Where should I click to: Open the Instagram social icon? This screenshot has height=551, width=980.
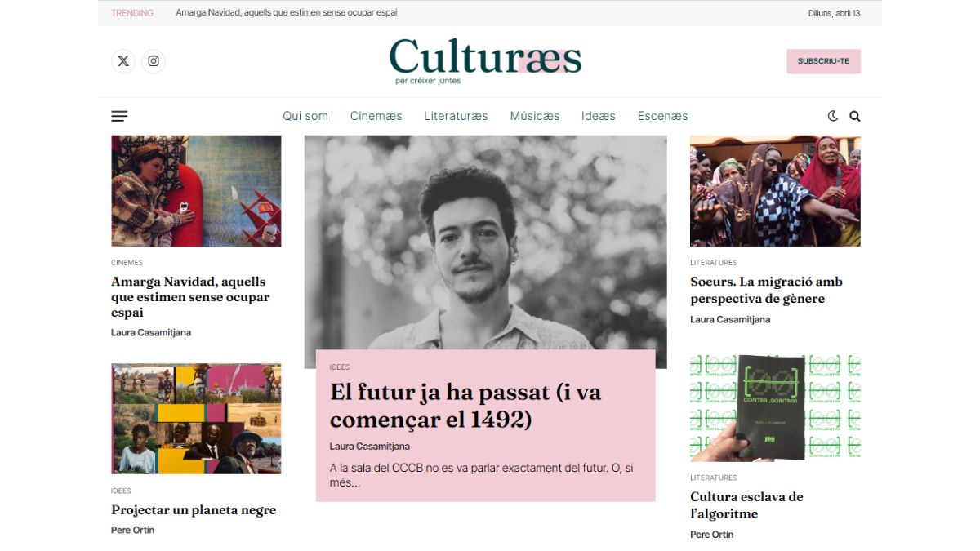(x=154, y=61)
